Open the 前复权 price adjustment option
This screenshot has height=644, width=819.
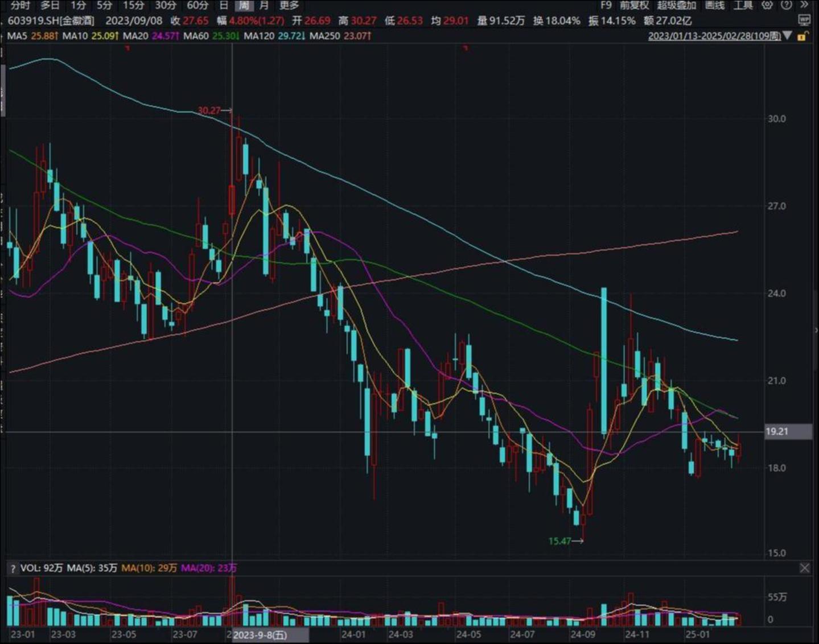click(634, 5)
